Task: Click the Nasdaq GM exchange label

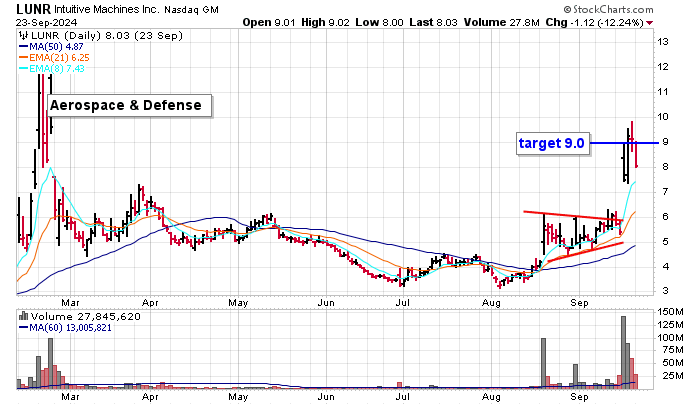Action: coord(191,9)
